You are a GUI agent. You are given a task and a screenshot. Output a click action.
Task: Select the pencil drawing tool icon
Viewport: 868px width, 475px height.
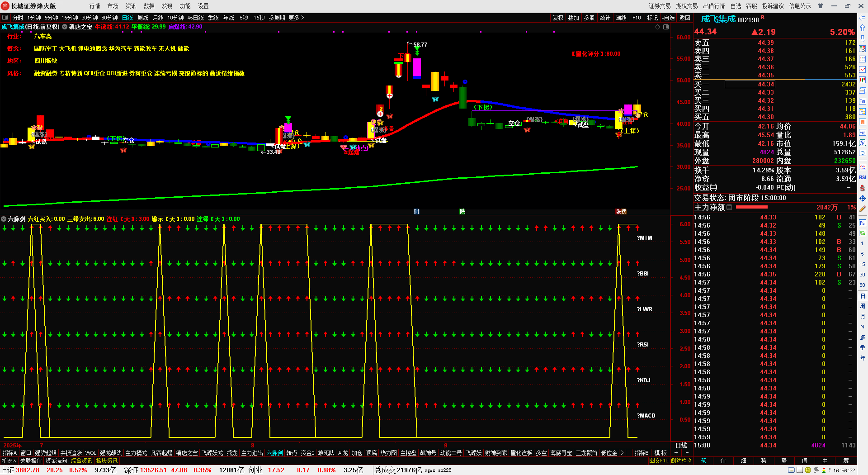coord(863,209)
